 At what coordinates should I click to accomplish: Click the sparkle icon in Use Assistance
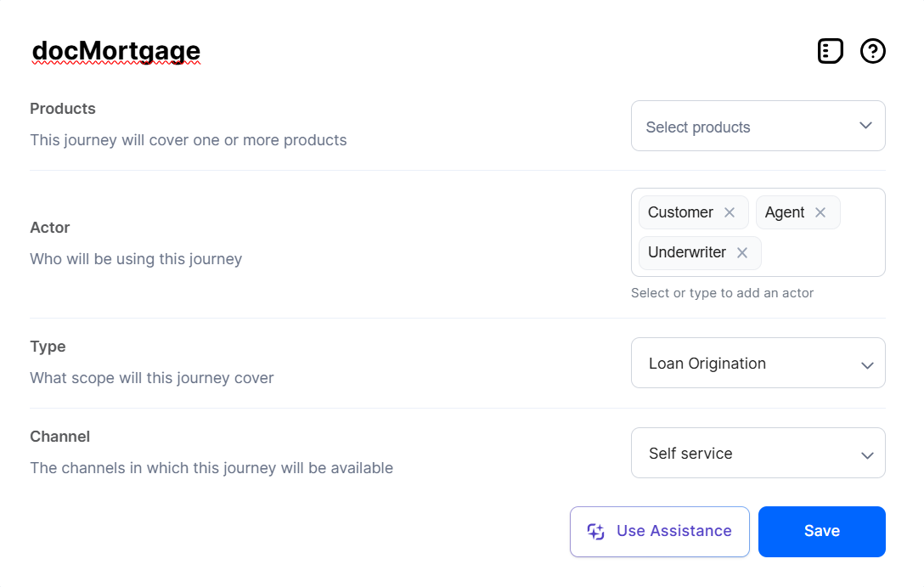(x=596, y=532)
